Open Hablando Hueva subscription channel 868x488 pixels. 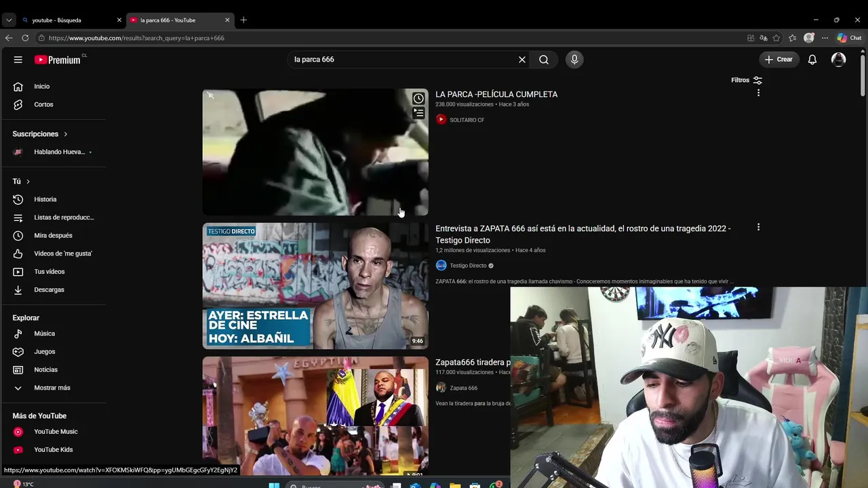pyautogui.click(x=58, y=152)
